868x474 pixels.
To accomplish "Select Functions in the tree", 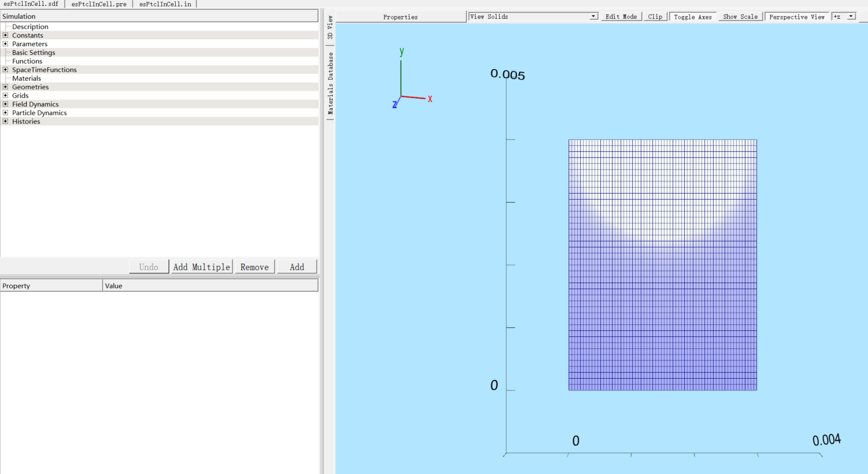I will pos(27,61).
